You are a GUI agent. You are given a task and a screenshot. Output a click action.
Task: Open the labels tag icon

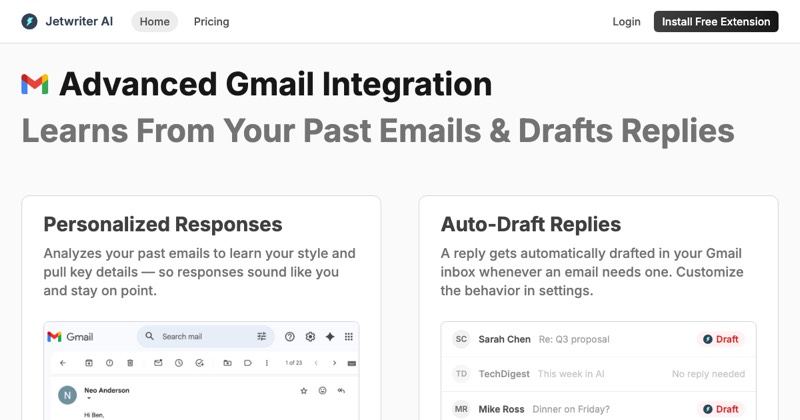point(248,363)
